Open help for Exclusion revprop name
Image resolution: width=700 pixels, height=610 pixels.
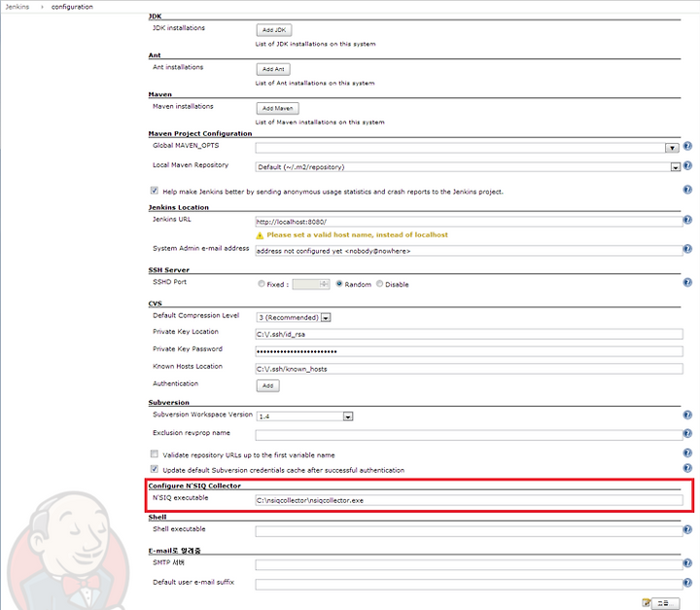point(687,433)
